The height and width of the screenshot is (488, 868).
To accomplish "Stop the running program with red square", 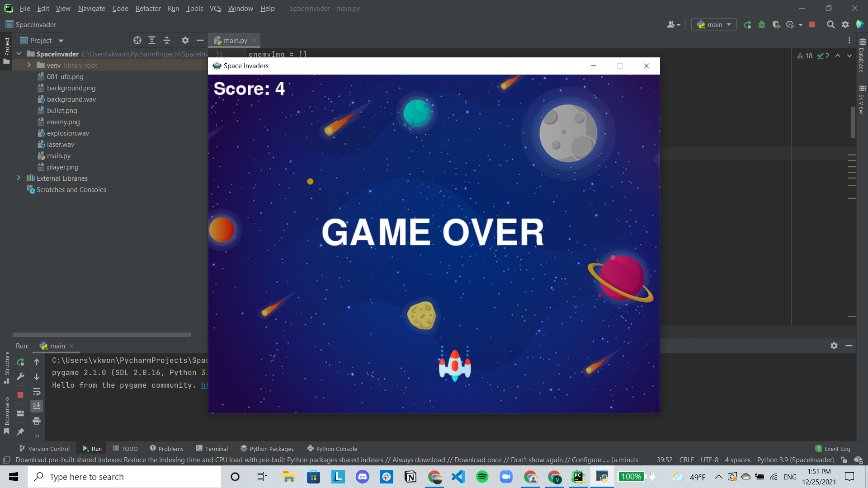I will coord(812,25).
